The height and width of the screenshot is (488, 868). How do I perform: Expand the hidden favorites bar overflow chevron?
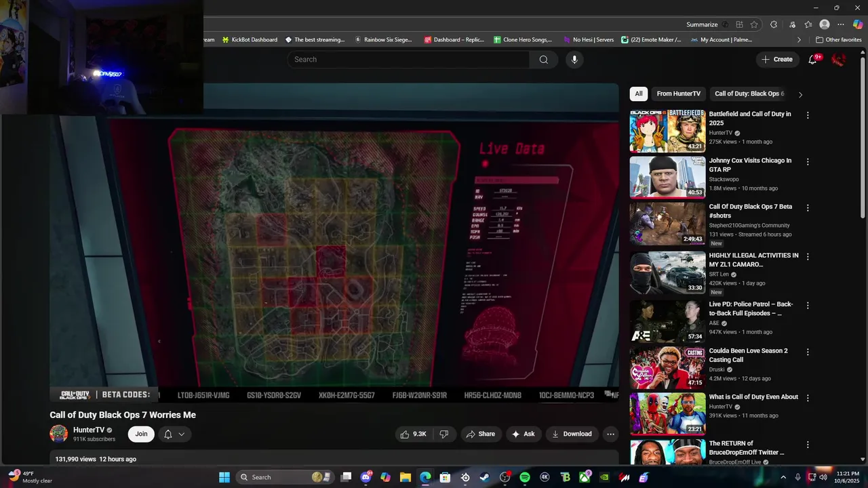(x=799, y=40)
